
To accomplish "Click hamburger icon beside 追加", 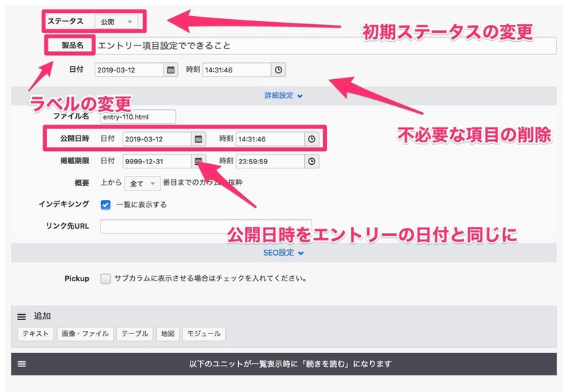I will tap(22, 317).
